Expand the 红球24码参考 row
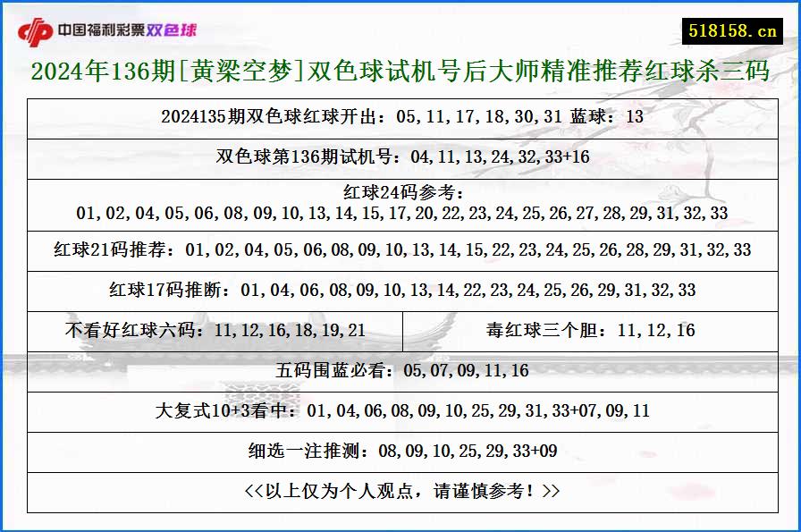Viewport: 801px width, 532px height. click(x=400, y=206)
